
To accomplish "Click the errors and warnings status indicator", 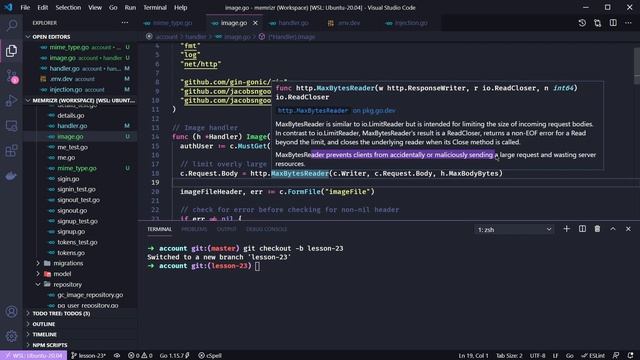I will click(140, 356).
